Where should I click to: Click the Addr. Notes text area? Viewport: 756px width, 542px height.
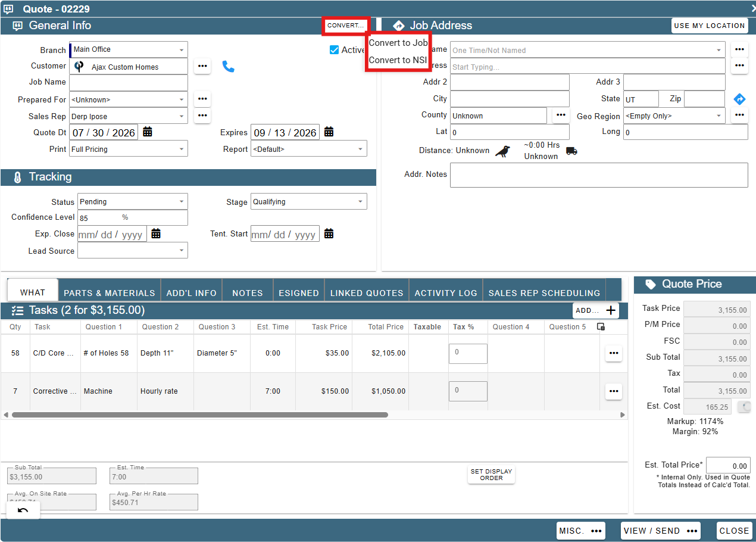599,175
